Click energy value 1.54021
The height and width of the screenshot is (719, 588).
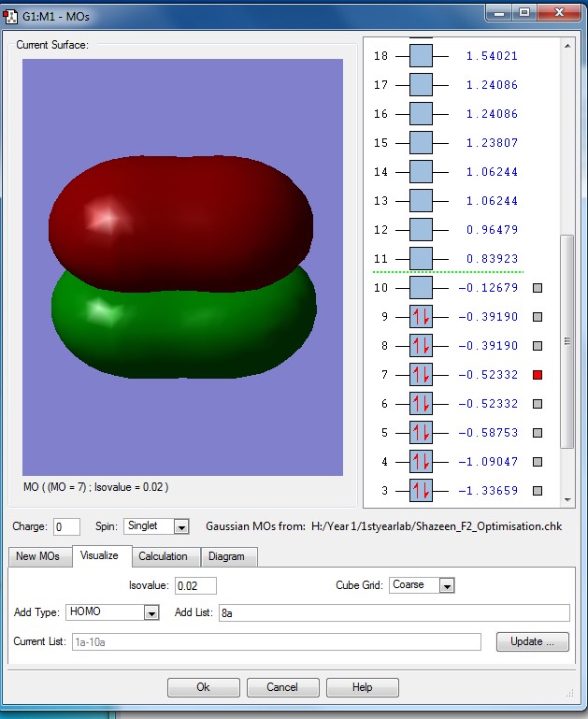pyautogui.click(x=492, y=56)
